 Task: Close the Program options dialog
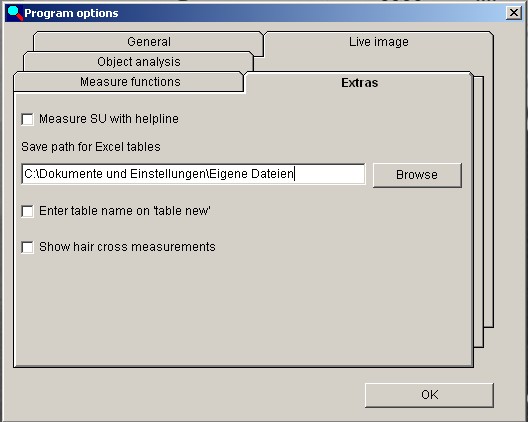(x=514, y=13)
